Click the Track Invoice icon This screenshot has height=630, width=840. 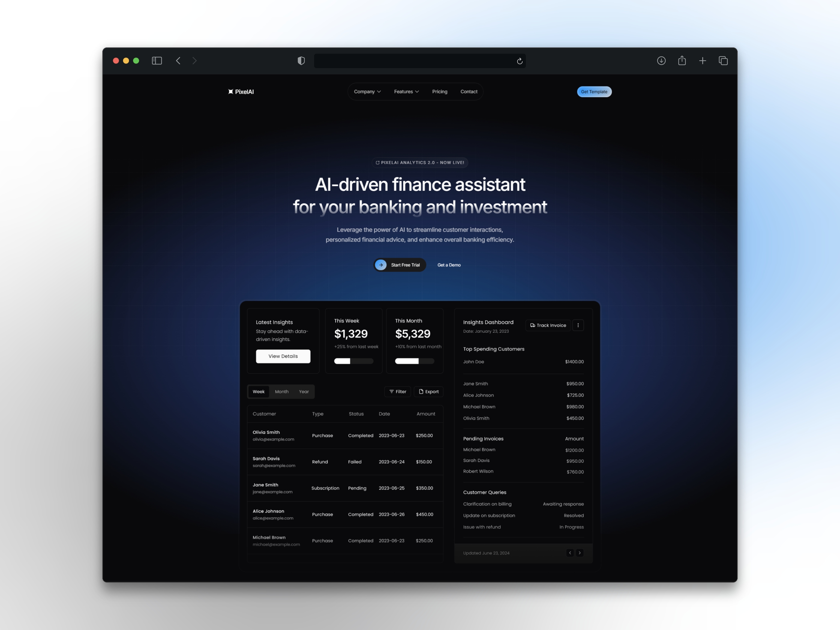(532, 325)
